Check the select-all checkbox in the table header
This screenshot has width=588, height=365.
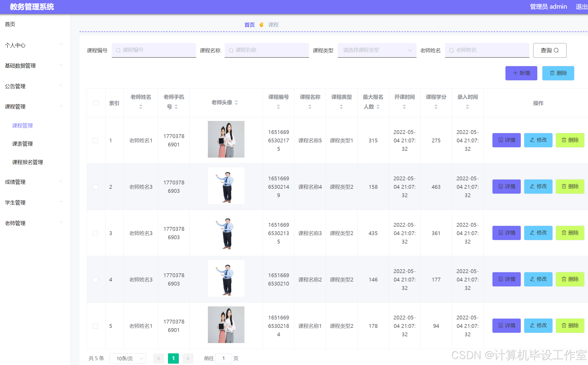[96, 103]
